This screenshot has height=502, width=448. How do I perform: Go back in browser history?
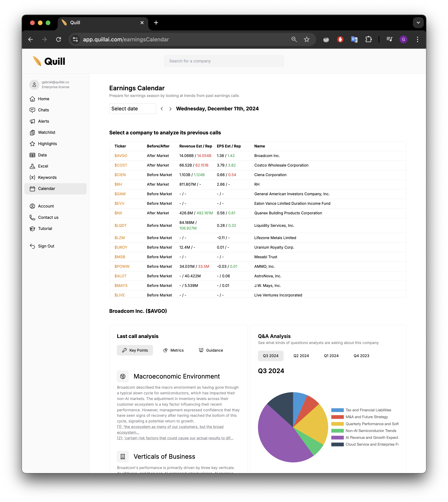click(30, 39)
